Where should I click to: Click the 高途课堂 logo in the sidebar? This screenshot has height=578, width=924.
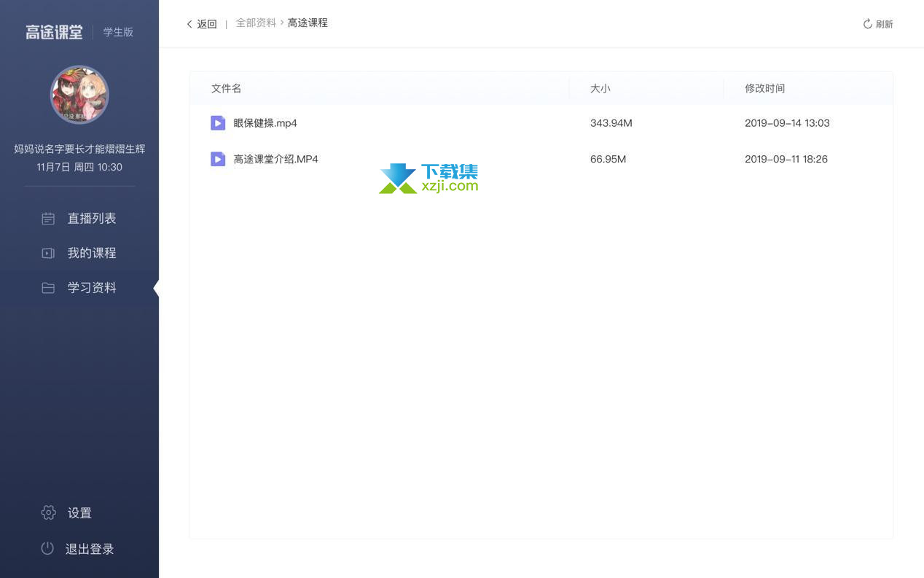[x=54, y=32]
